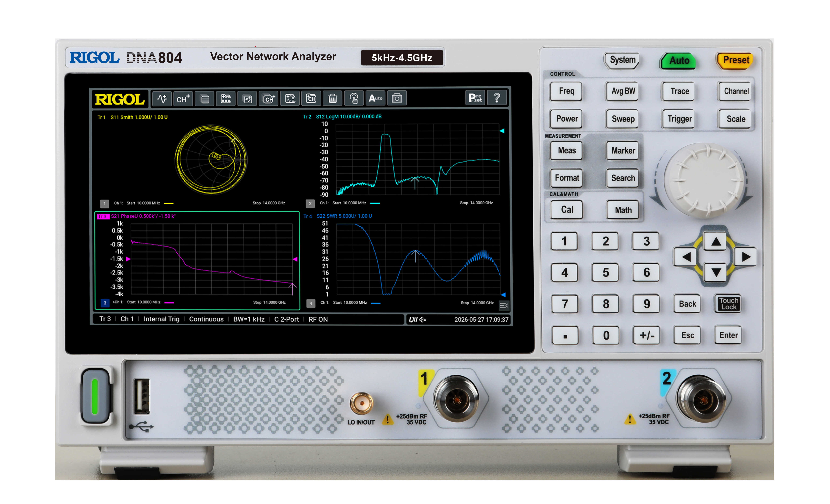This screenshot has width=830, height=504.
Task: Tap "Continuous" in the status bar
Action: 206,319
